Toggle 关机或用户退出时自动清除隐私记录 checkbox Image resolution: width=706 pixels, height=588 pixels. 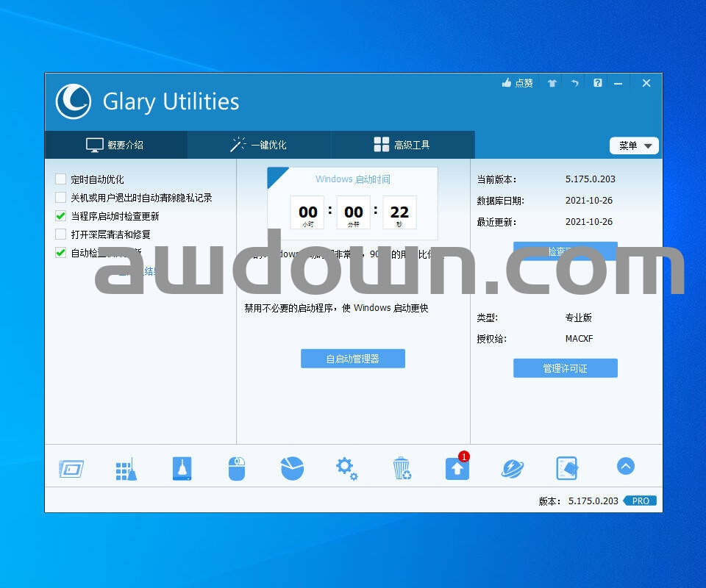(x=61, y=198)
